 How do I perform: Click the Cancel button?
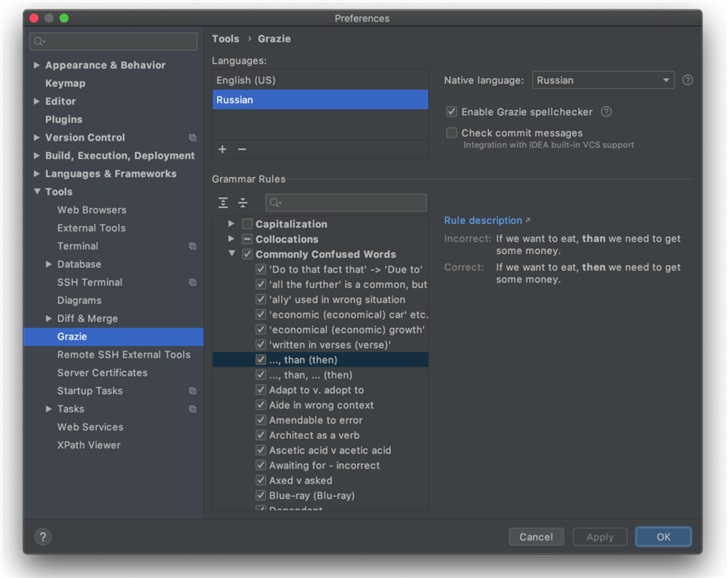pos(536,537)
